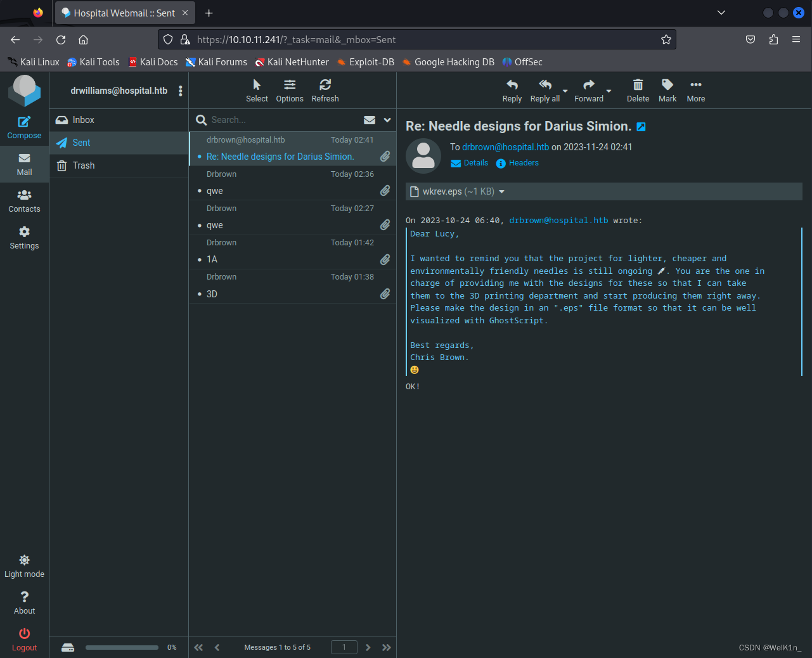Image resolution: width=812 pixels, height=658 pixels.
Task: Open the Compose new message button
Action: click(x=24, y=127)
